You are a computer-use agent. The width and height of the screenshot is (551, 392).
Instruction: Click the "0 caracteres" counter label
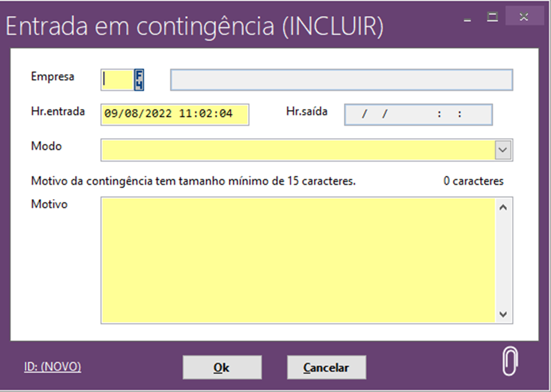coord(473,181)
